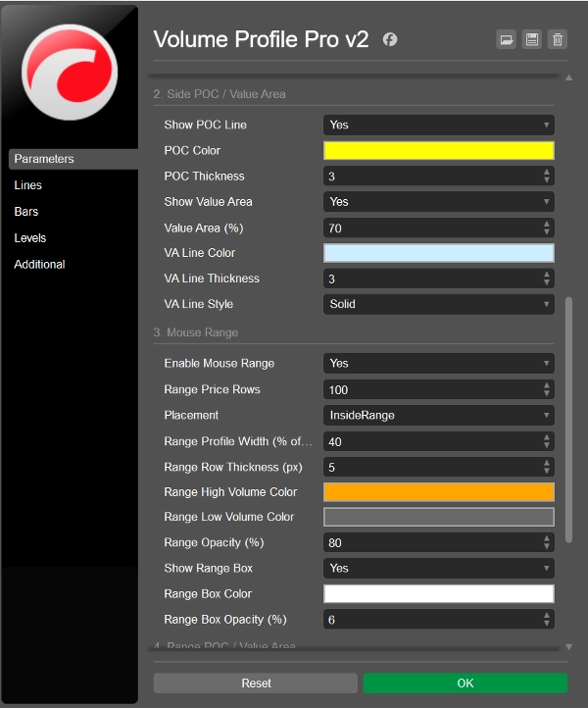
Task: Open the Enable Mouse Range dropdown
Action: point(439,364)
